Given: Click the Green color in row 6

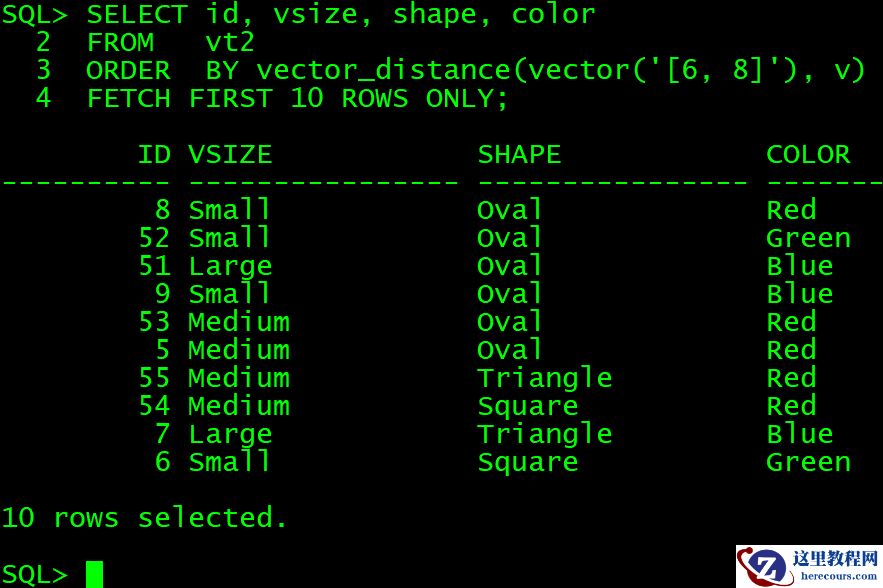Looking at the screenshot, I should tap(808, 463).
